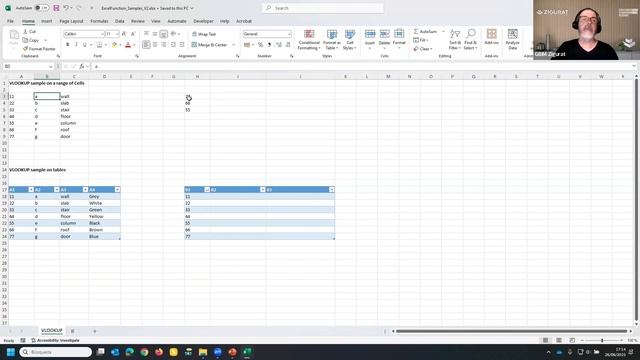Image resolution: width=640 pixels, height=360 pixels.
Task: Toggle Underline formatting
Action: click(x=84, y=44)
